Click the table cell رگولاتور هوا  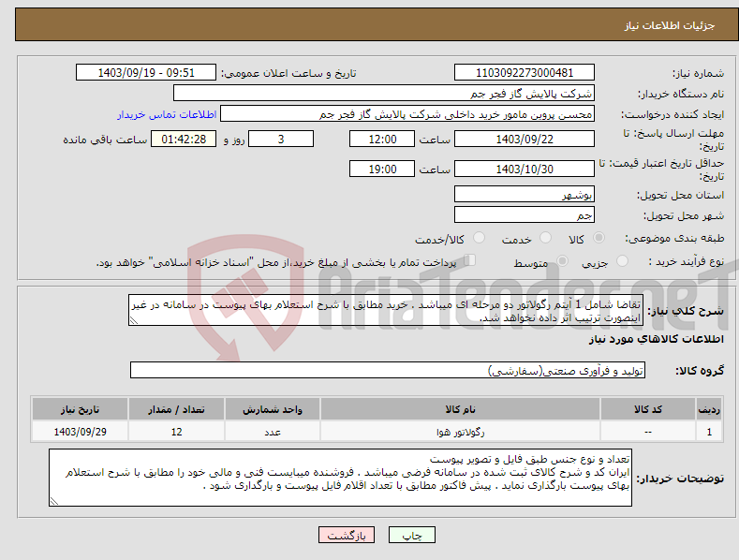[x=460, y=432]
